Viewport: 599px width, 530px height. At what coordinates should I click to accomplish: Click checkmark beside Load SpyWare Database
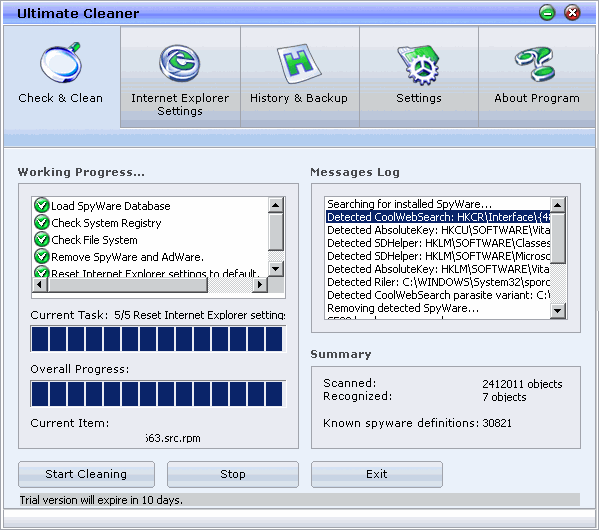click(42, 205)
